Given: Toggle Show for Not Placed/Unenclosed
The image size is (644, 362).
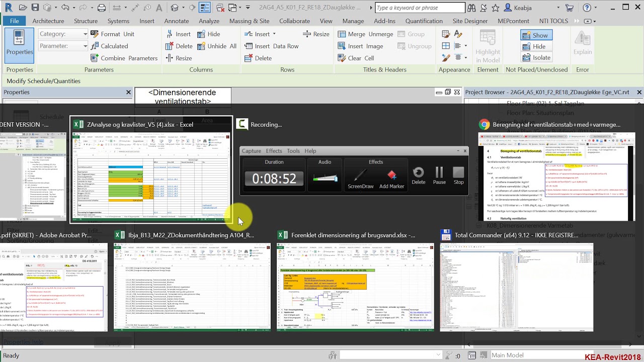Looking at the screenshot, I should click(536, 35).
